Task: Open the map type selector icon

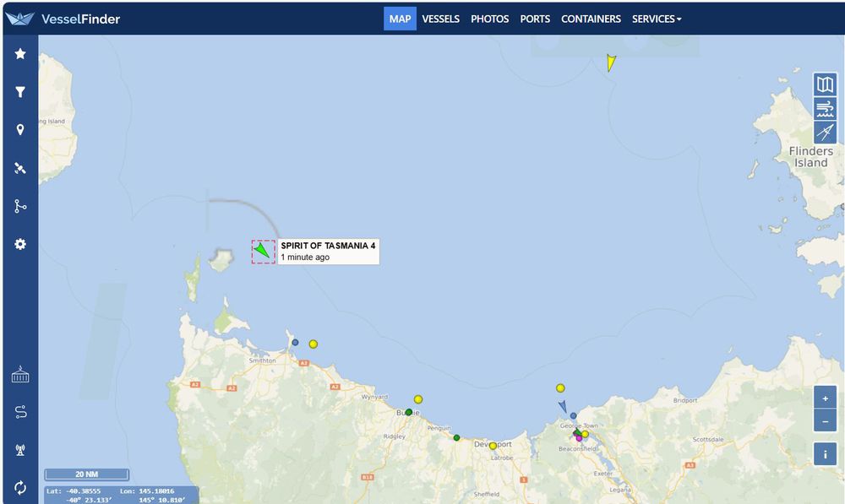Action: point(825,84)
